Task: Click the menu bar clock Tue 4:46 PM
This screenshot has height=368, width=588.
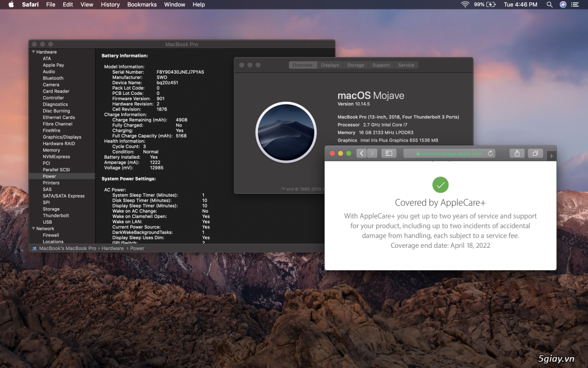Action: click(520, 5)
